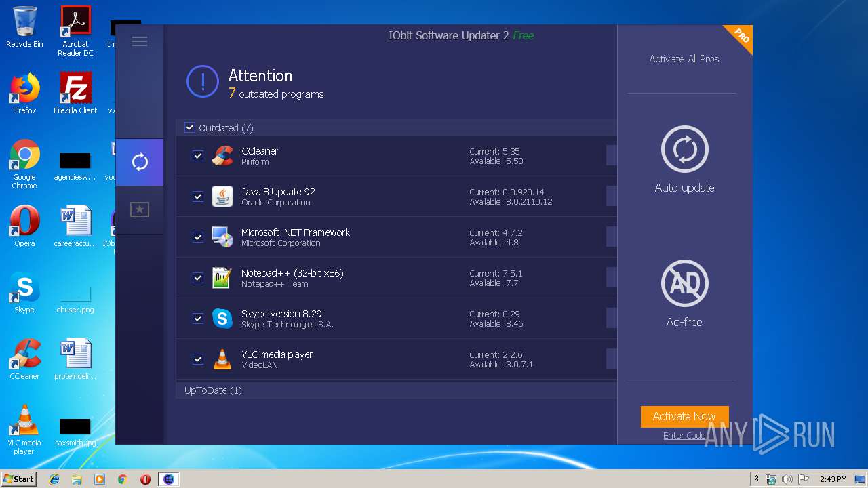
Task: Click the PRO corner ribbon badge
Action: pos(740,38)
